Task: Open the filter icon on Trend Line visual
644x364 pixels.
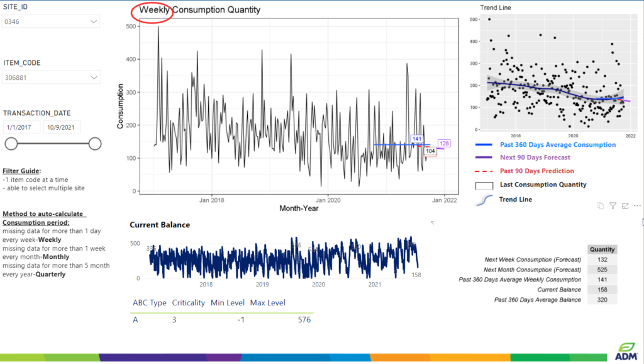Action: point(613,205)
